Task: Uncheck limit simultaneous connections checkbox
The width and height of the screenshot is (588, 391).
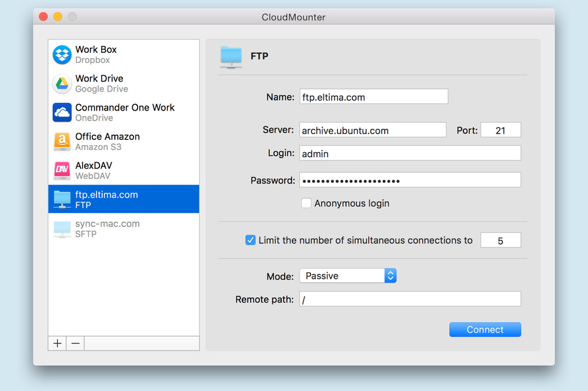Action: (x=250, y=240)
